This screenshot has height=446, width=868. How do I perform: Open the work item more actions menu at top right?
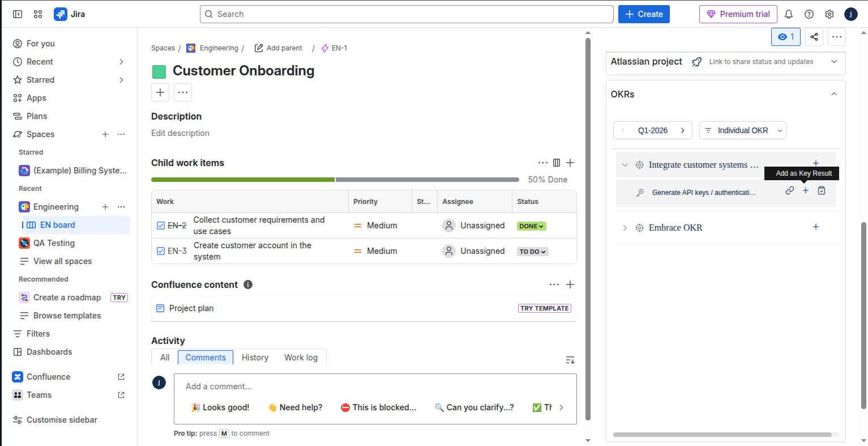[x=836, y=37]
